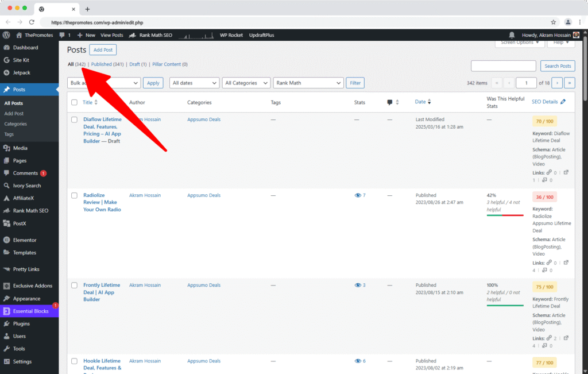Click the Search Posts button
The image size is (588, 374).
[558, 66]
